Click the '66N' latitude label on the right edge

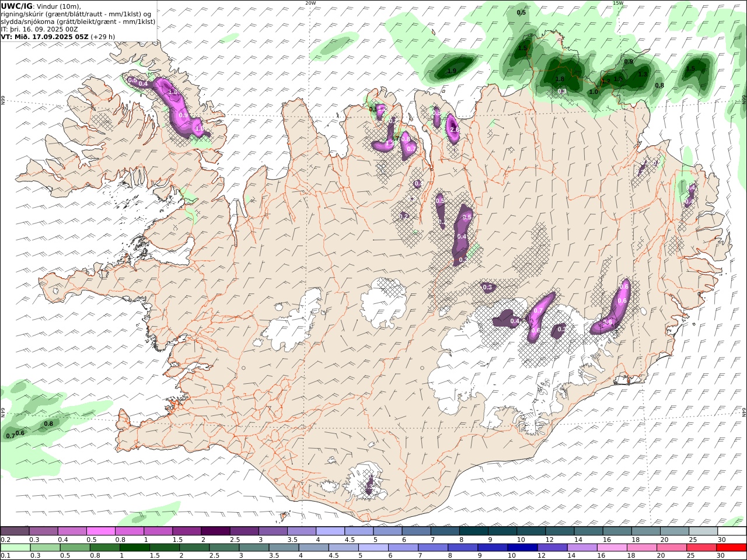coord(744,100)
